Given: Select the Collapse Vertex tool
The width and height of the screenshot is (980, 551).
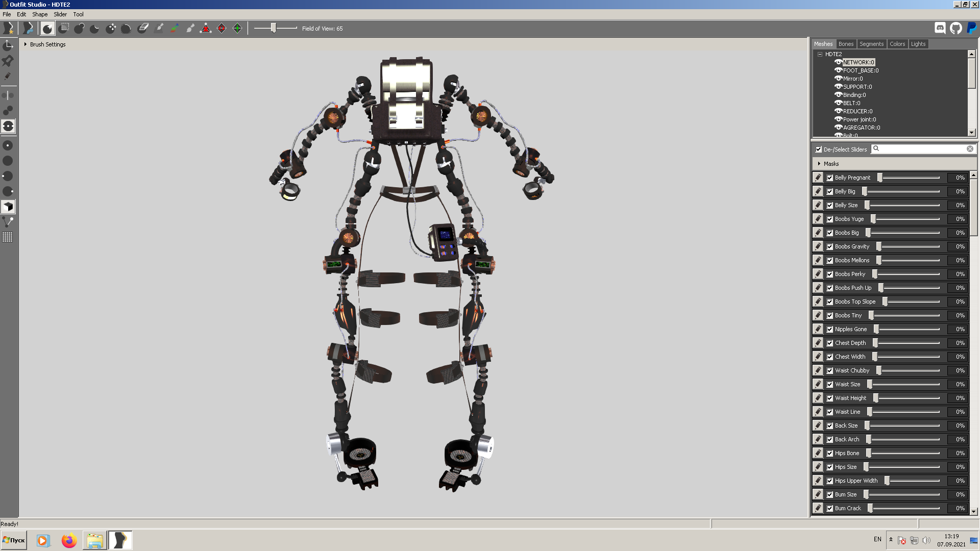Looking at the screenshot, I should (206, 29).
